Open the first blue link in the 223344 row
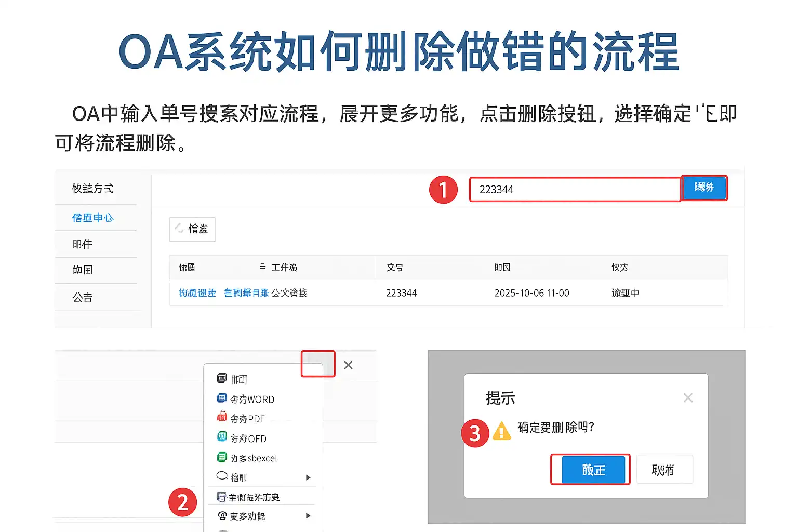798x532 pixels. [197, 293]
